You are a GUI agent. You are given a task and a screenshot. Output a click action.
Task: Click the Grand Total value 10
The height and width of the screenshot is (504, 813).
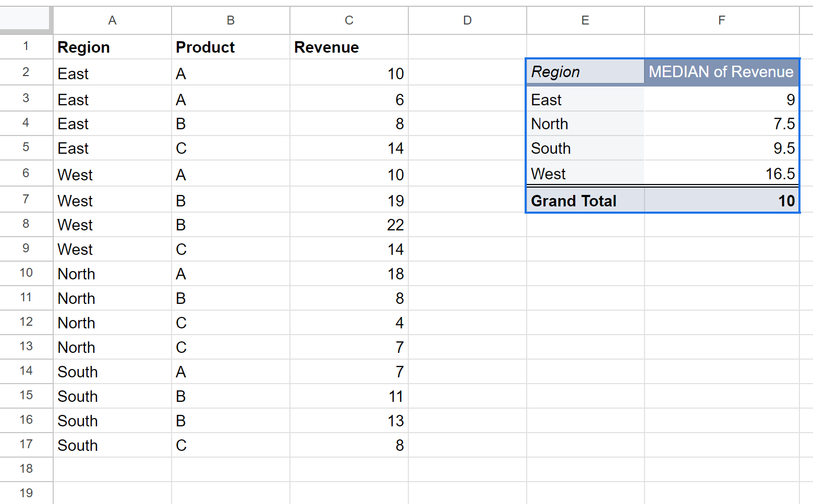pyautogui.click(x=722, y=201)
